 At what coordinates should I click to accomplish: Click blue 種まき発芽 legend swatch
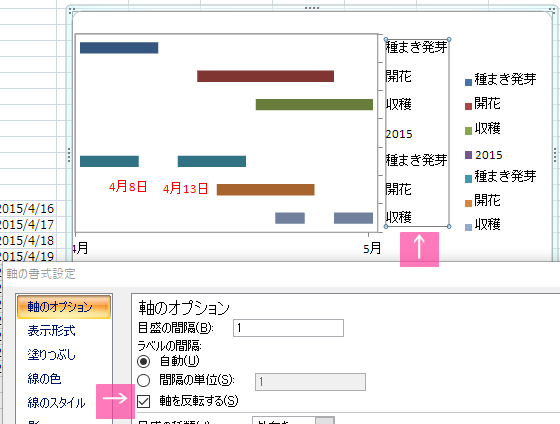tap(469, 83)
